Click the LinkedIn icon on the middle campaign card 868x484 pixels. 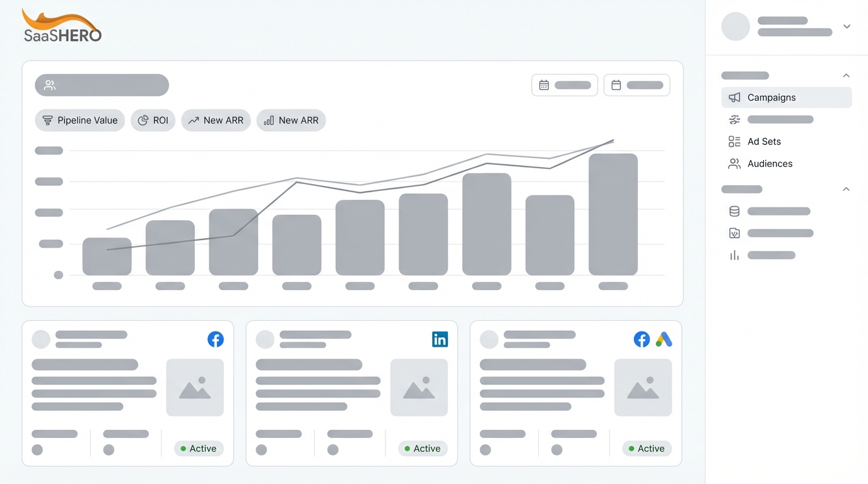tap(440, 339)
